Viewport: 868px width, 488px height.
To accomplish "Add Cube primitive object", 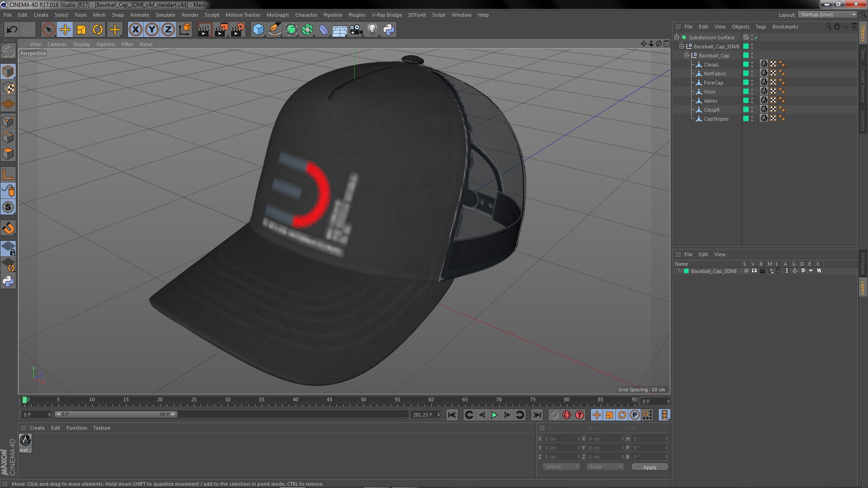I will (258, 30).
